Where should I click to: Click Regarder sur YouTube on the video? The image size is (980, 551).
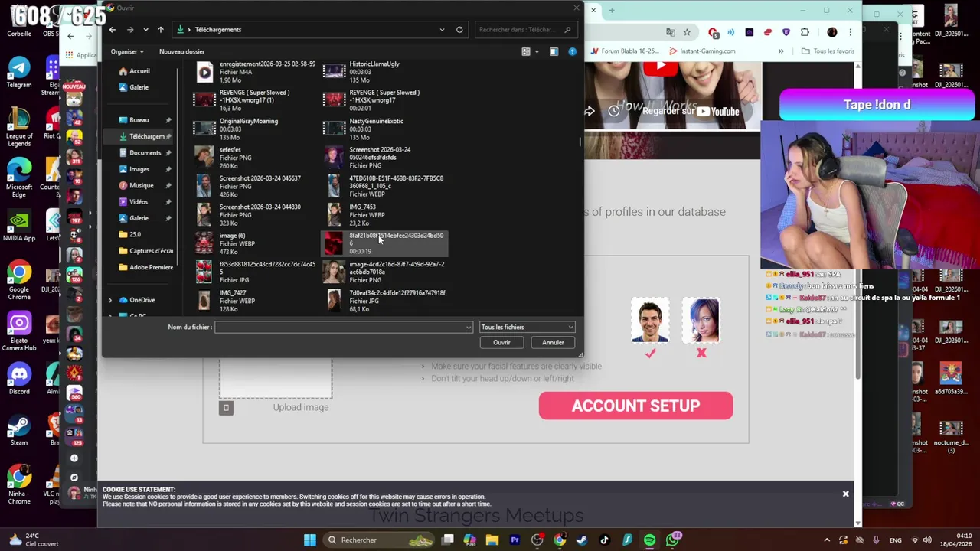[691, 112]
